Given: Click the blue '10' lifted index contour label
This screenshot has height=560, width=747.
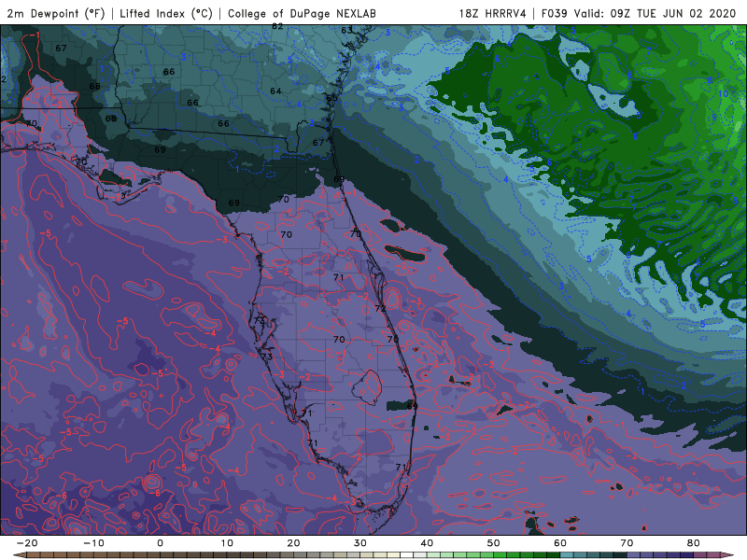Looking at the screenshot, I should click(723, 93).
